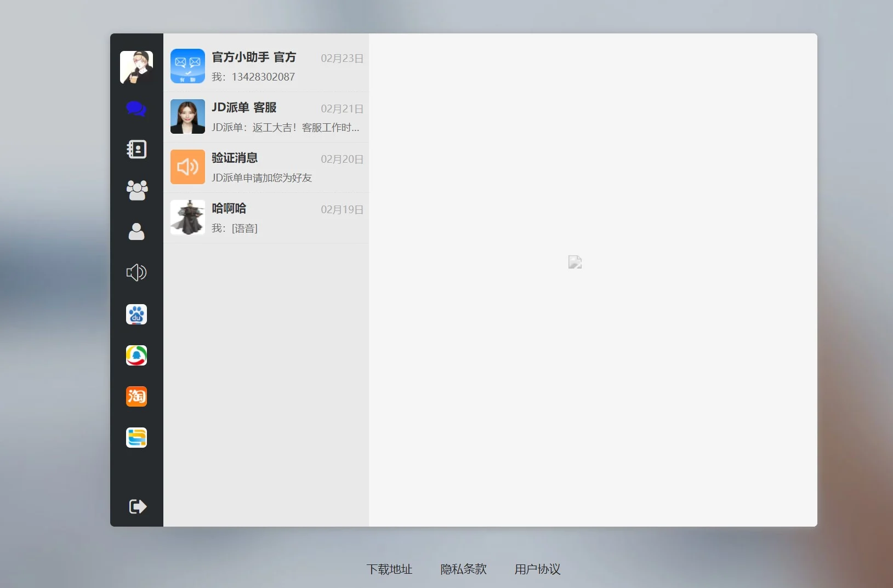
Task: Launch Baidu from the sidebar
Action: pyautogui.click(x=136, y=314)
